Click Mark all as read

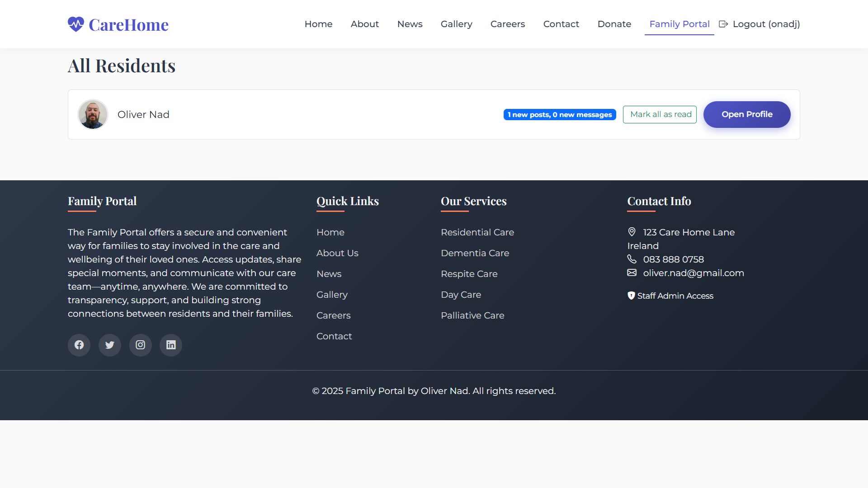660,114
